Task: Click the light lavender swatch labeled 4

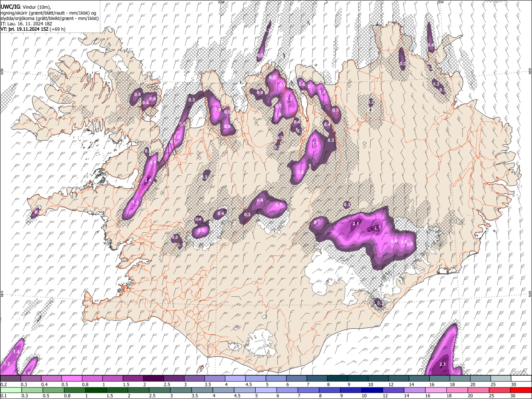Action: click(x=234, y=378)
